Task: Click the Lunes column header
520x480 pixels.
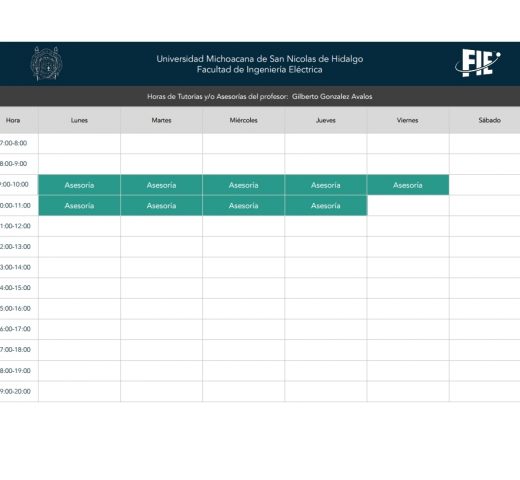Action: pyautogui.click(x=79, y=120)
